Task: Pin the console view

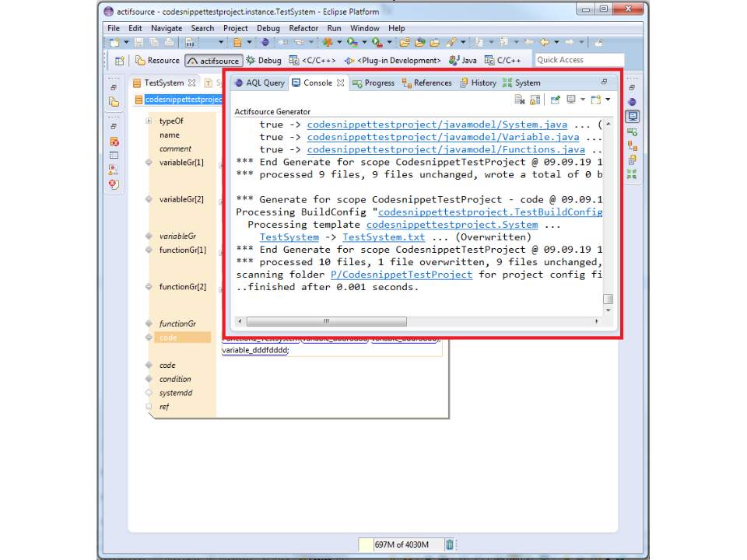Action: (556, 100)
